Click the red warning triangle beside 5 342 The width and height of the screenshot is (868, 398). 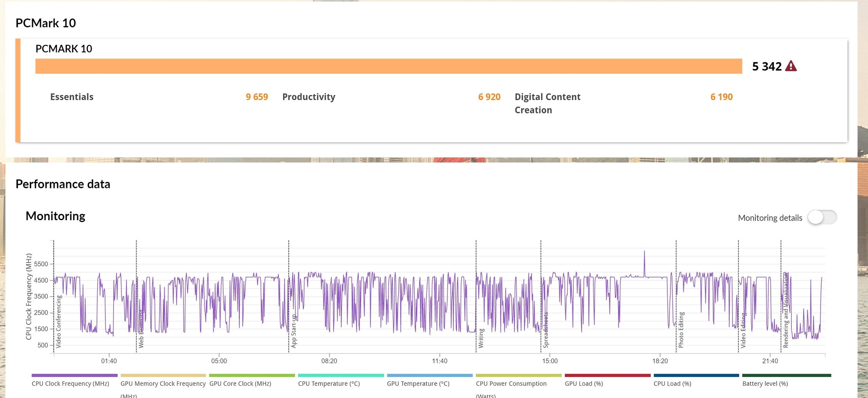click(791, 66)
